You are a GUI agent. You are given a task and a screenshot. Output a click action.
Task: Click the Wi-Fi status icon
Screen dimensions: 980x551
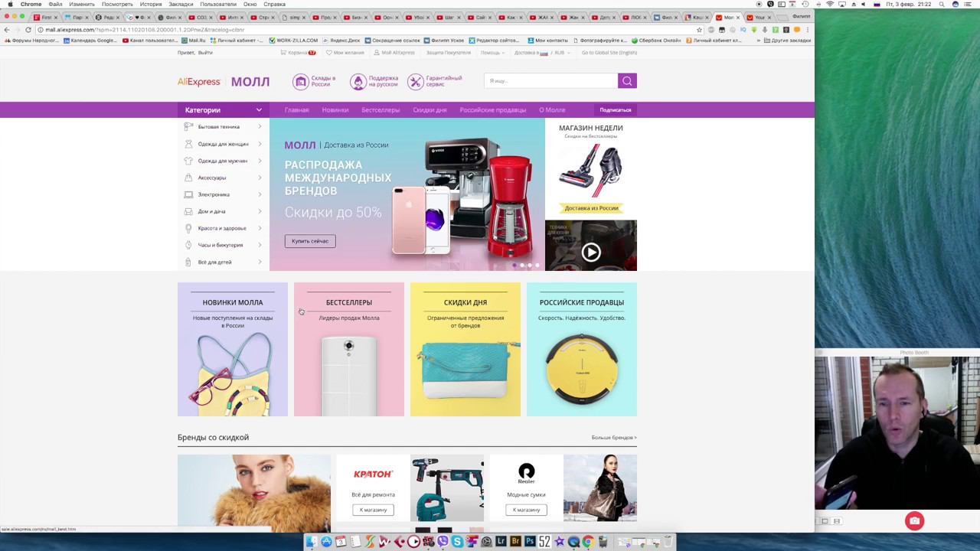point(830,5)
